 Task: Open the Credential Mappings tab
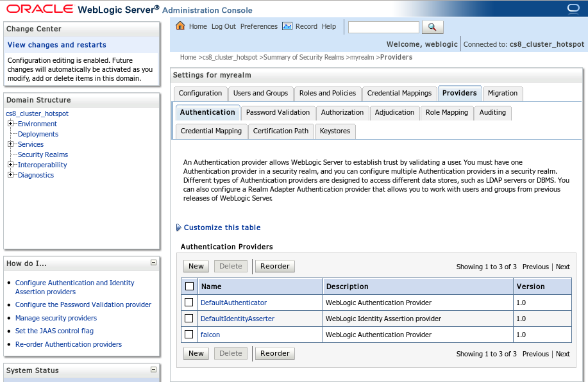[x=399, y=94]
